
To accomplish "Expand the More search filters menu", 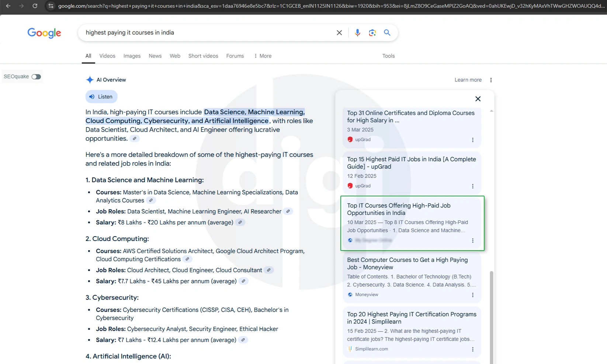I will (x=263, y=56).
